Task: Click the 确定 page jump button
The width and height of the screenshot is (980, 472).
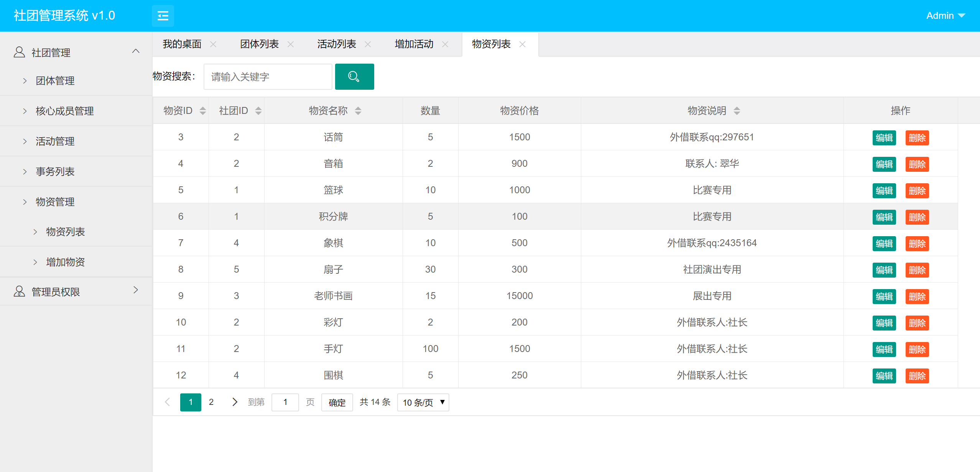Action: [x=337, y=402]
